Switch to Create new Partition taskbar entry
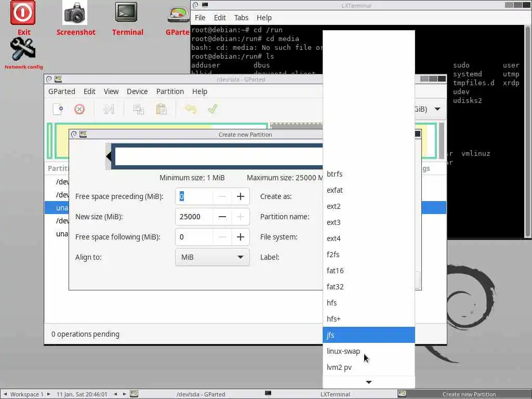The width and height of the screenshot is (532, 399). coord(469,394)
